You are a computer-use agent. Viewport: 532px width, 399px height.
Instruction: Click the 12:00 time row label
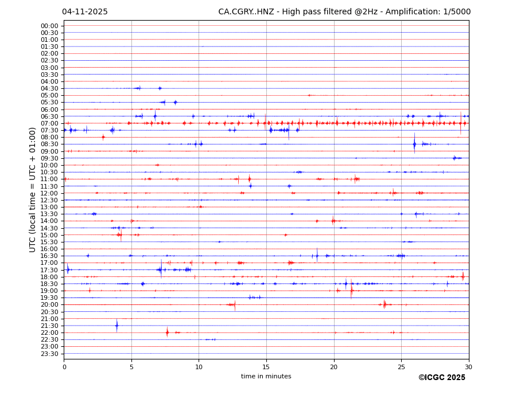[49, 193]
